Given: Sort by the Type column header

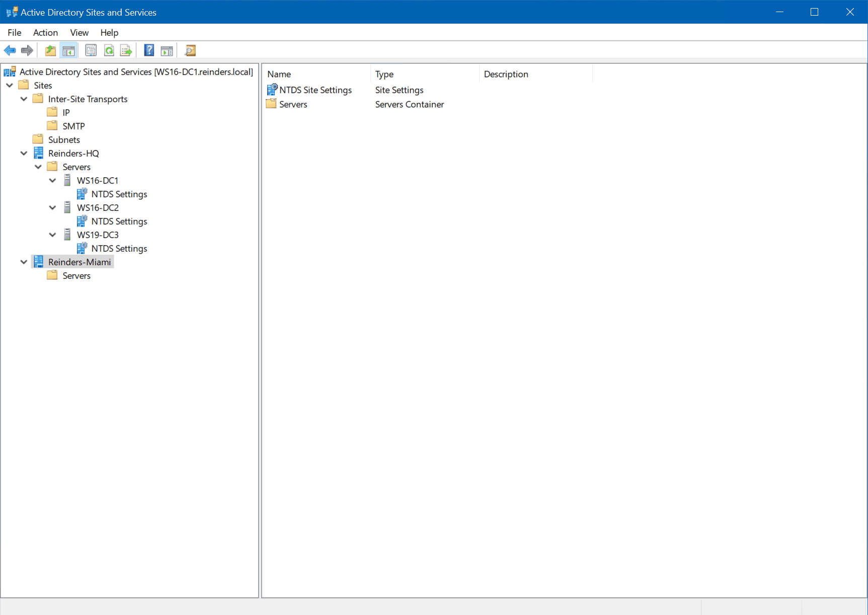Looking at the screenshot, I should coord(384,74).
